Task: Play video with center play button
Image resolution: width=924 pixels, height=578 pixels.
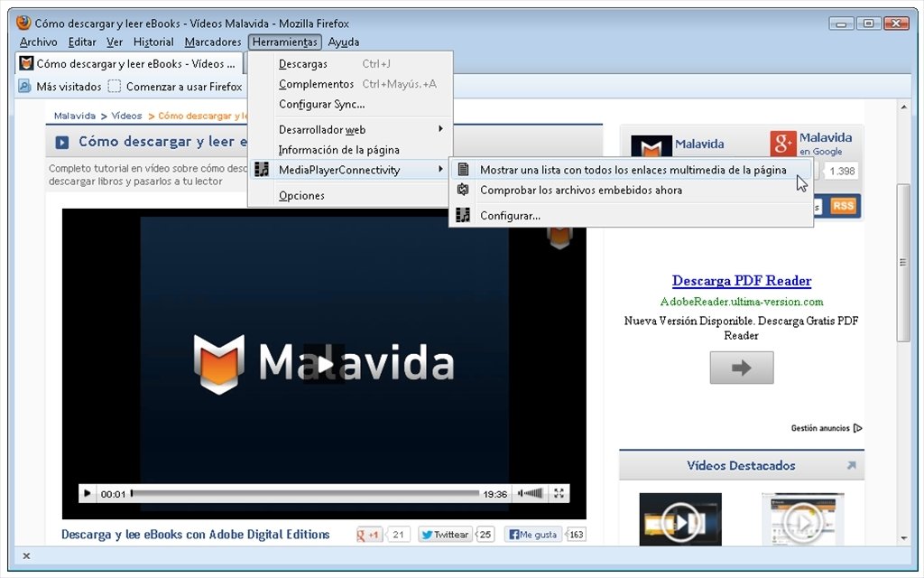Action: (324, 365)
